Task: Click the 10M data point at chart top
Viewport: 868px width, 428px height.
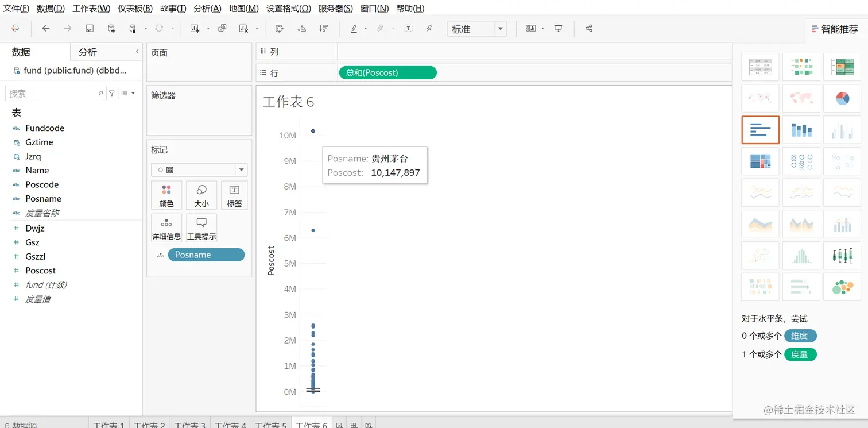Action: 313,131
